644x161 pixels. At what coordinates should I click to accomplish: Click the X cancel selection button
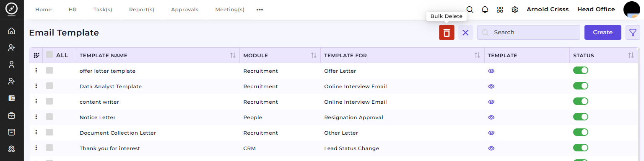[x=465, y=33]
